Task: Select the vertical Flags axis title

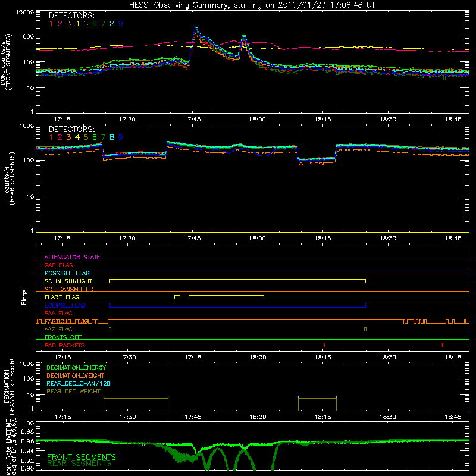Action: point(24,297)
